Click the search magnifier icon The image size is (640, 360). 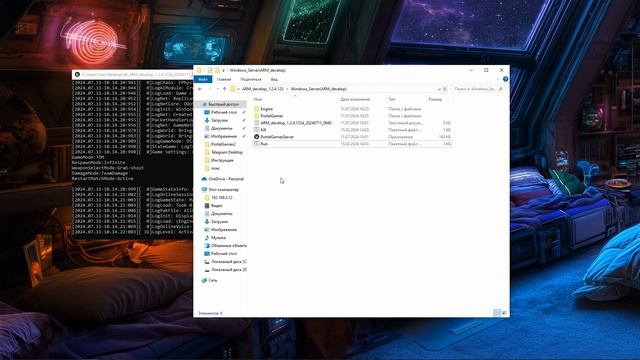pos(501,89)
